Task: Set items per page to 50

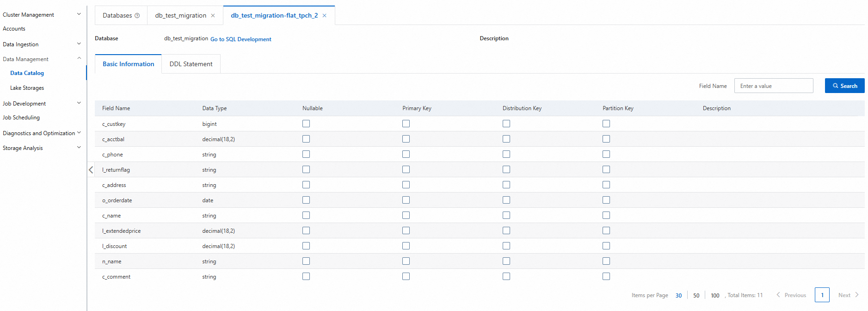Action: pyautogui.click(x=696, y=296)
